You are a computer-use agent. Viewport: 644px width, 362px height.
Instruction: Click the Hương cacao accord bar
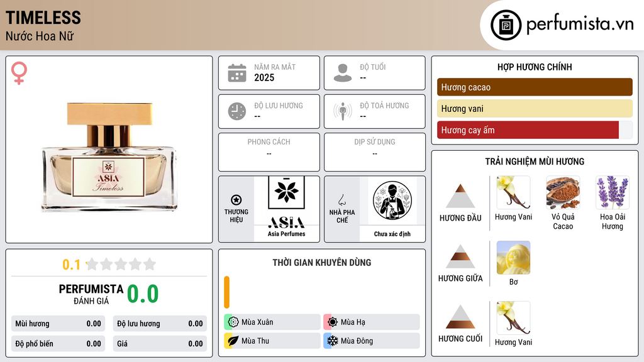(x=535, y=87)
